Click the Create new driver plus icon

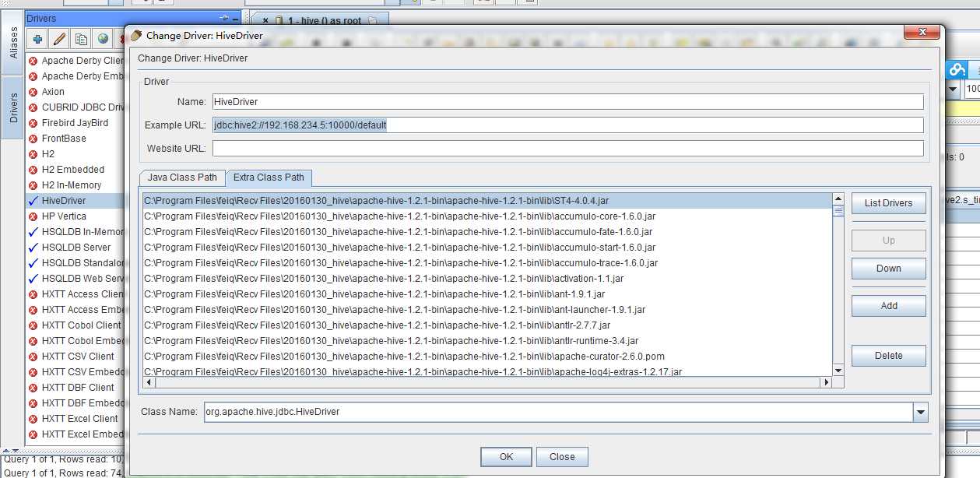(x=37, y=39)
